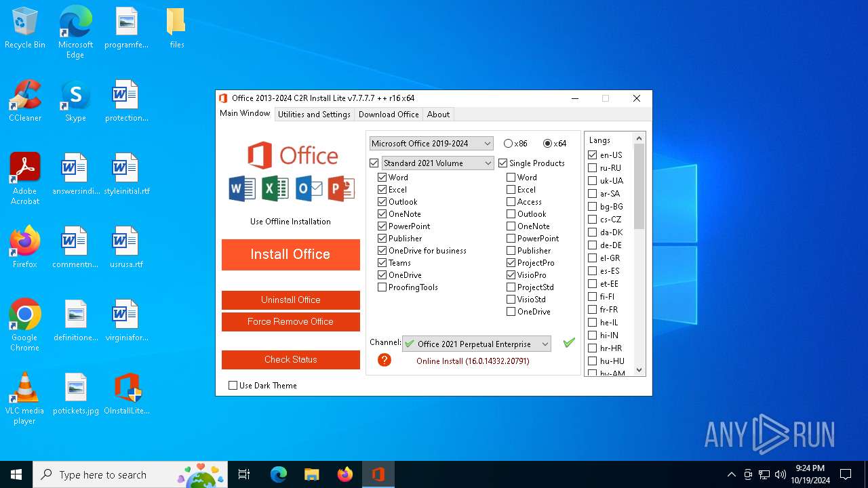This screenshot has height=488, width=868.
Task: Toggle Single Products checkbox
Action: 503,163
